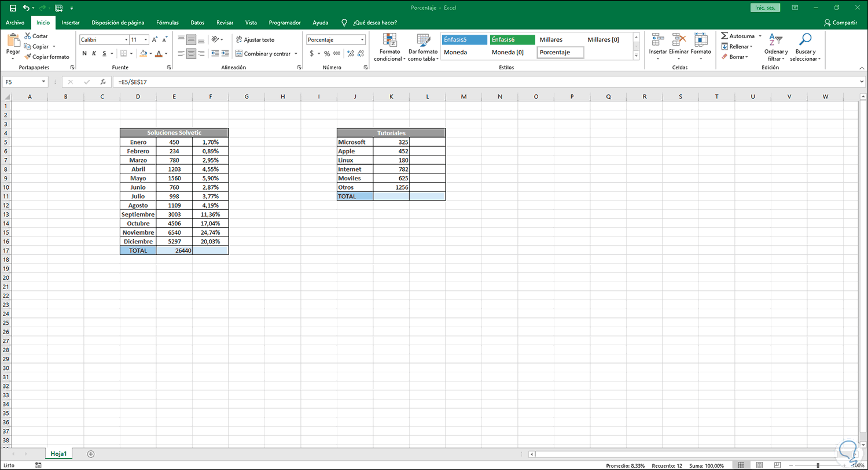This screenshot has width=868, height=470.
Task: Apply the Énfasis5 blue cell style
Action: point(464,39)
